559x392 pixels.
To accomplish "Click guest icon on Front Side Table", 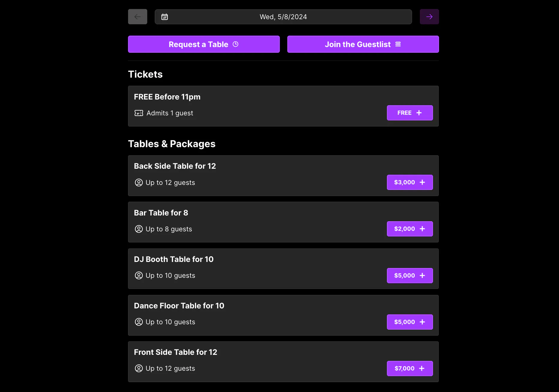I will coord(139,368).
